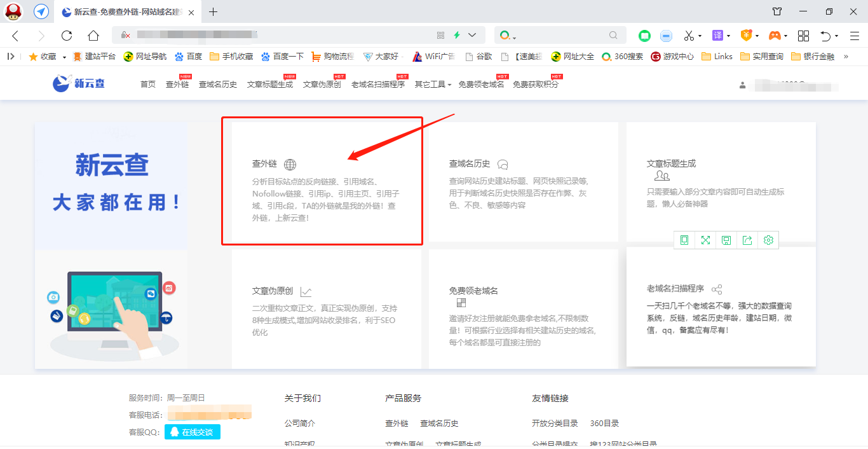Screen dimensions: 868x449
Task: Click the 新云查 logo in the navigation
Action: tap(76, 83)
